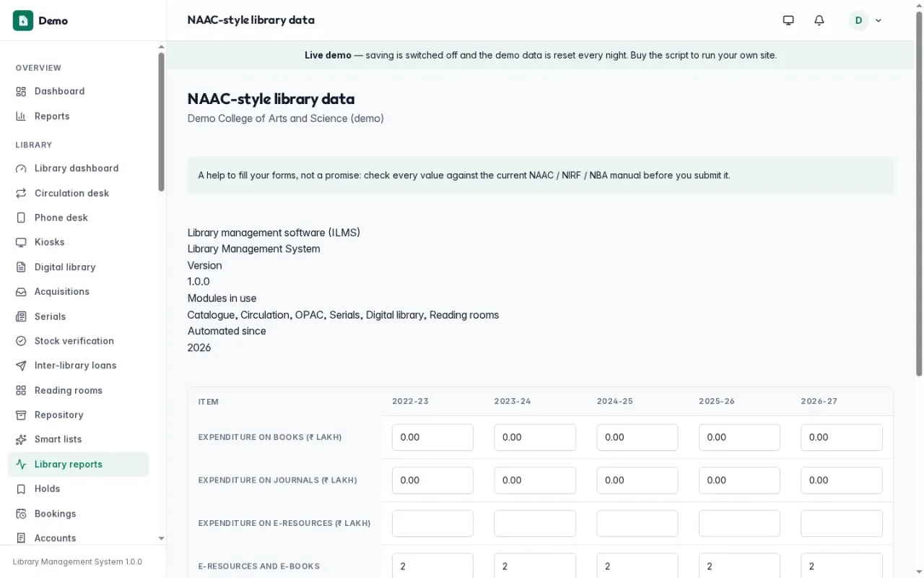Open the D user avatar
The image size is (924, 578).
coord(858,20)
